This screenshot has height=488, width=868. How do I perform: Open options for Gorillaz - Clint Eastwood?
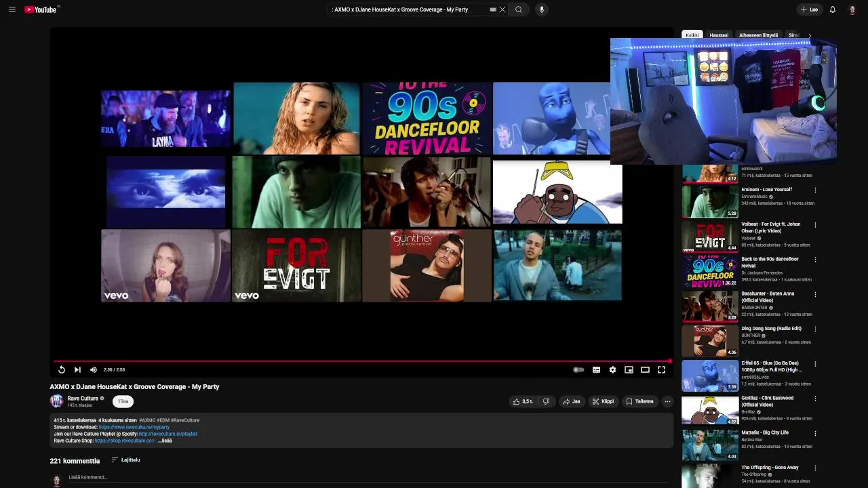815,399
